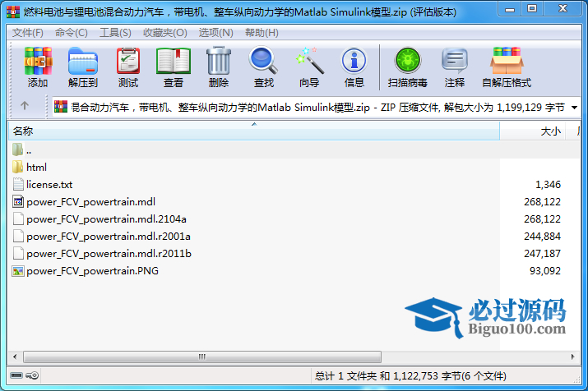The width and height of the screenshot is (588, 391).
Task: Select the parent folder ".." icon
Action: pyautogui.click(x=17, y=149)
